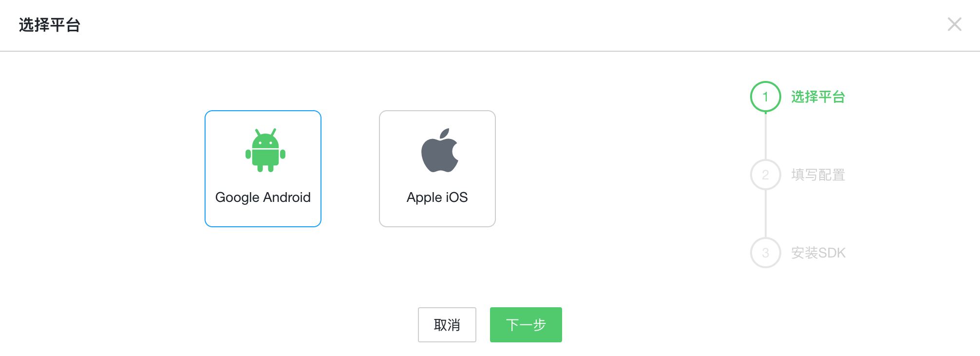This screenshot has height=356, width=980.
Task: Click the green Android robot icon
Action: click(265, 151)
